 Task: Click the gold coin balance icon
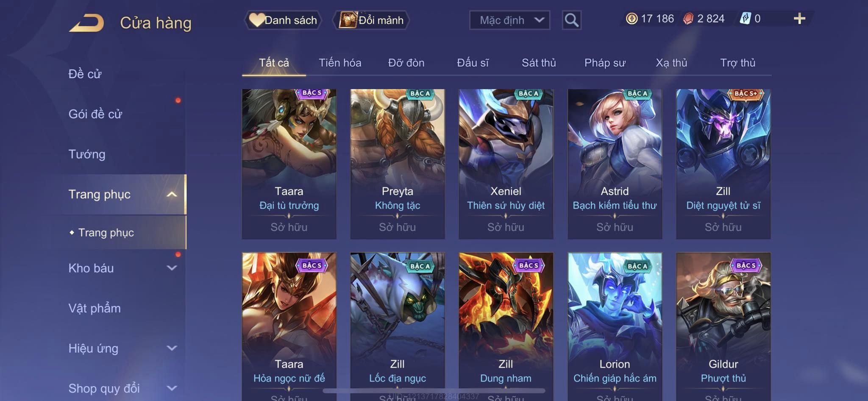tap(632, 19)
